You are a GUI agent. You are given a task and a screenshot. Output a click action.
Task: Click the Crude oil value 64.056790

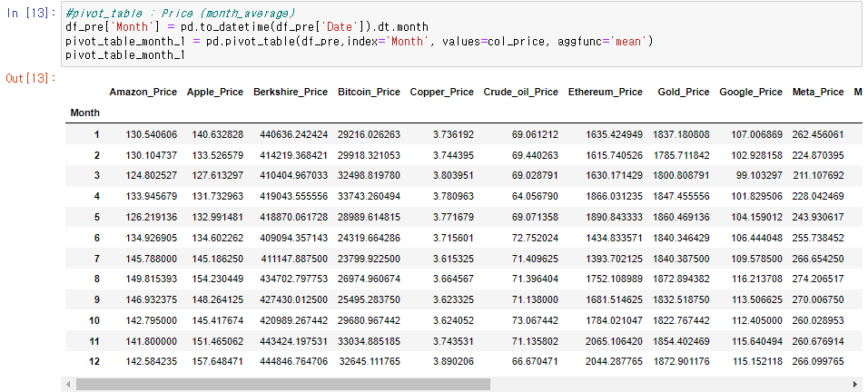tap(535, 196)
